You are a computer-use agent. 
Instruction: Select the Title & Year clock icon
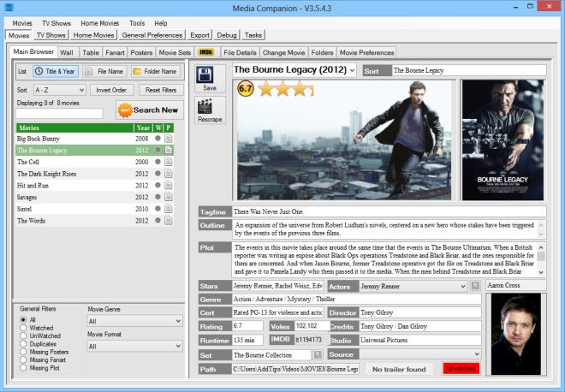(x=39, y=71)
